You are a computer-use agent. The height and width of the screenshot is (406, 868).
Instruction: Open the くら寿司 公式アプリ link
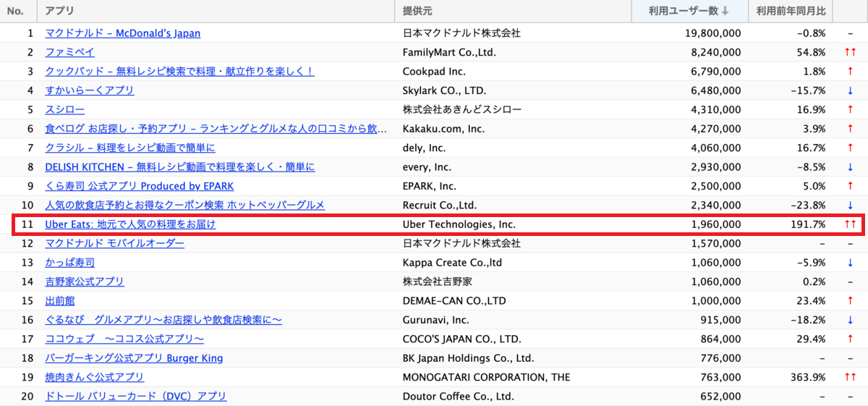(140, 186)
